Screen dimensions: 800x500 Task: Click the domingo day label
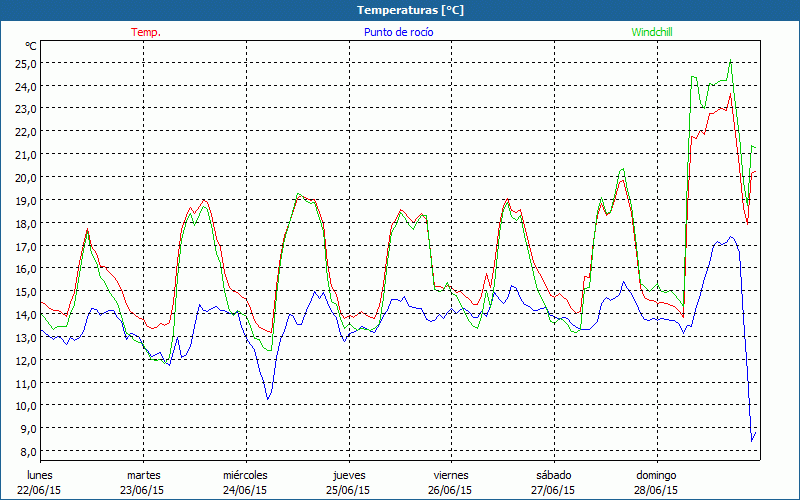(x=656, y=475)
